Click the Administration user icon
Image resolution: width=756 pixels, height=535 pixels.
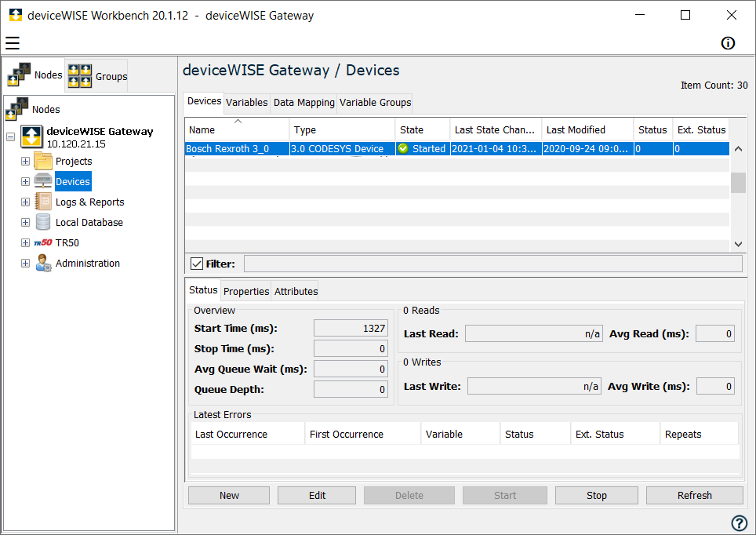(x=43, y=264)
